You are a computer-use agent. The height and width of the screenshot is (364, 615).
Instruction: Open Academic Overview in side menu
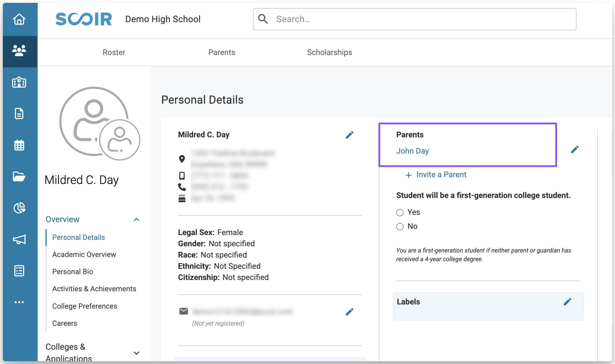click(84, 254)
